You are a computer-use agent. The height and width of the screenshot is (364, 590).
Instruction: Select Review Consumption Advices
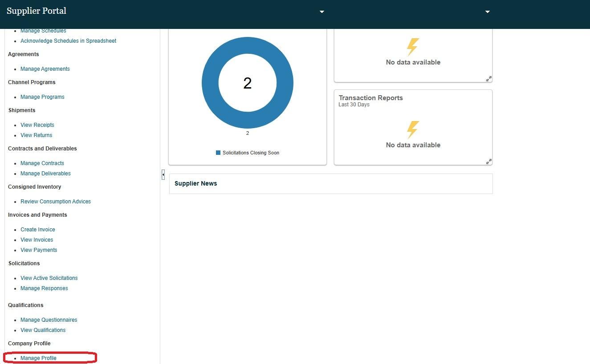coord(56,202)
